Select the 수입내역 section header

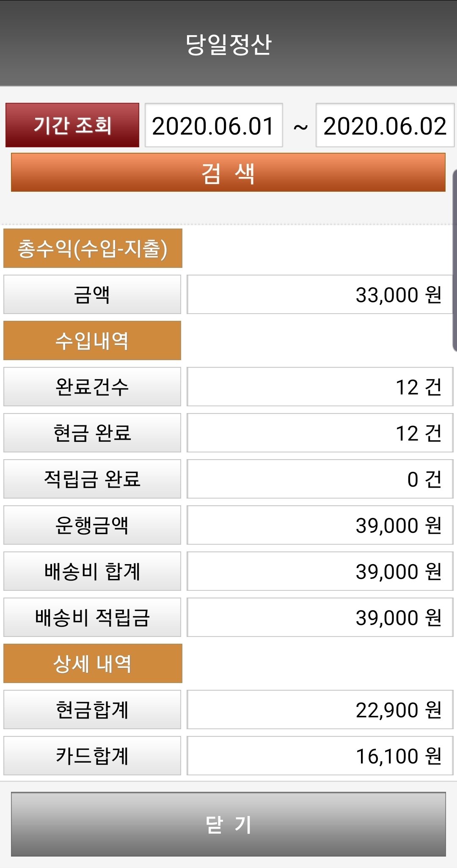[92, 341]
